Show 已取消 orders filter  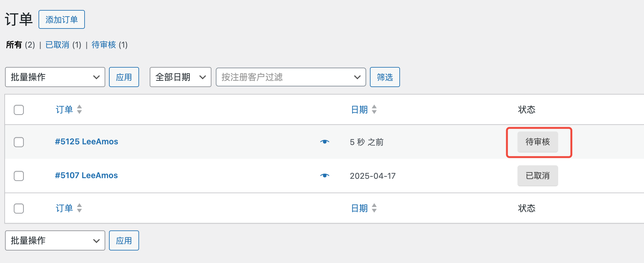point(57,45)
